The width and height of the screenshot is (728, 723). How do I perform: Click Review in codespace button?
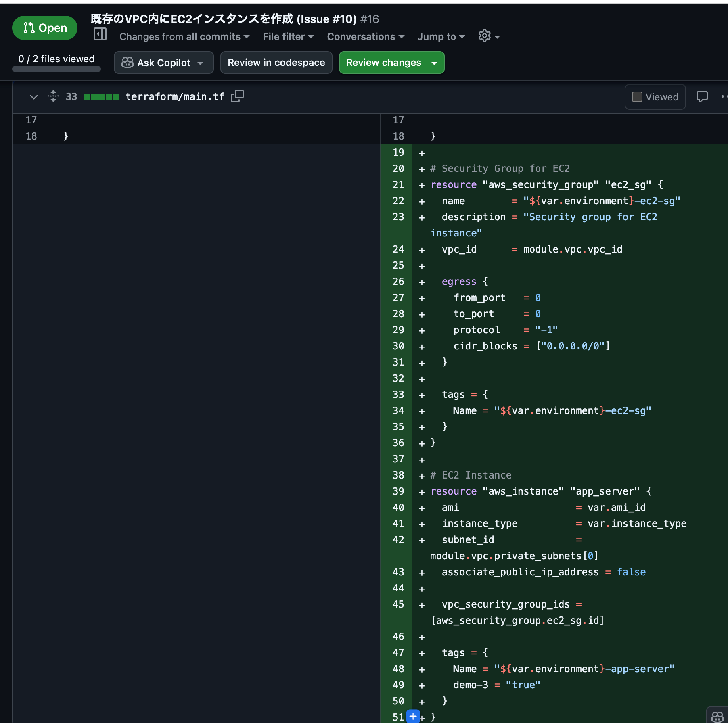pyautogui.click(x=276, y=63)
